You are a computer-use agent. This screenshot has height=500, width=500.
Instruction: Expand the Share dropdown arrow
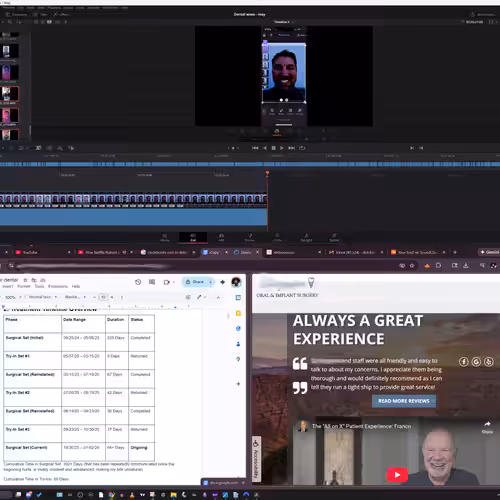(x=211, y=282)
